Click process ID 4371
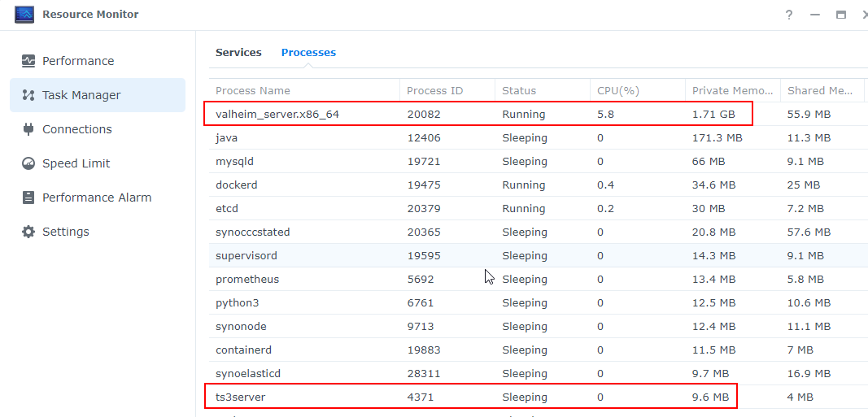 pos(420,397)
